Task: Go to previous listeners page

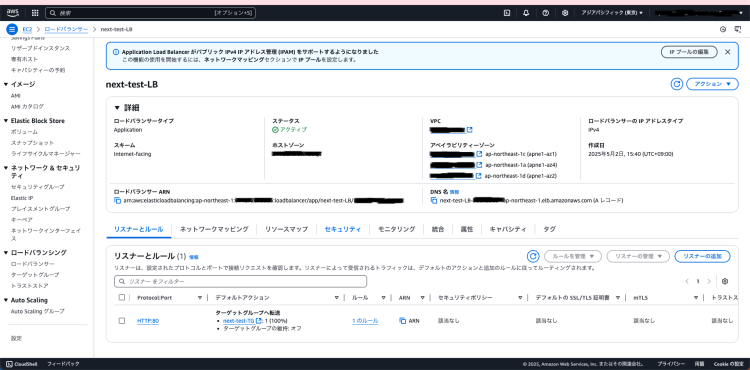Action: click(687, 281)
